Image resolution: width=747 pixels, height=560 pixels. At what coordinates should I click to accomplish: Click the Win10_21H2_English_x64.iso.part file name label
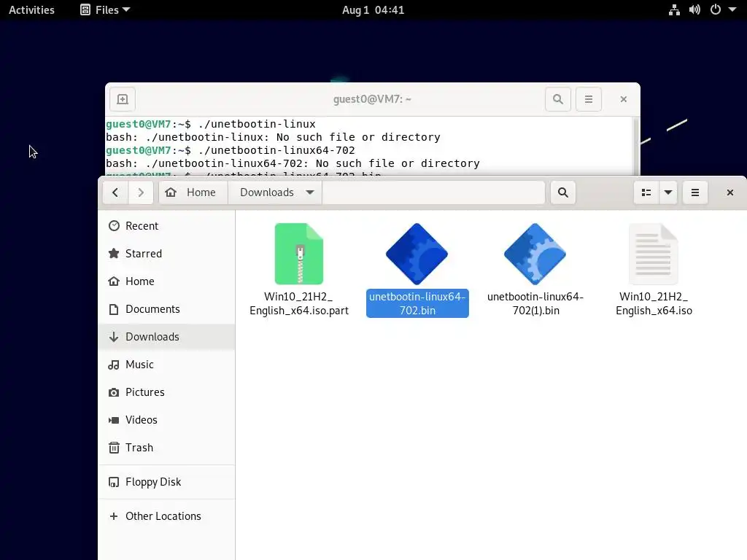pyautogui.click(x=299, y=303)
